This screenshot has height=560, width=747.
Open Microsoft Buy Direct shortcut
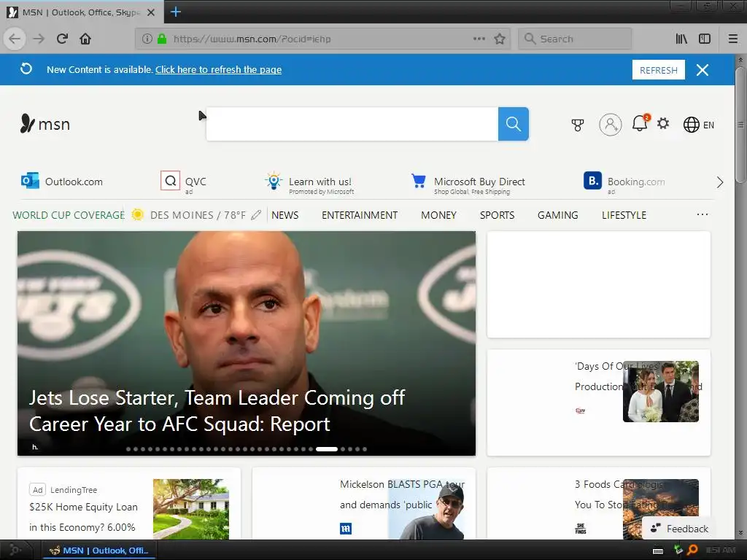click(x=468, y=183)
